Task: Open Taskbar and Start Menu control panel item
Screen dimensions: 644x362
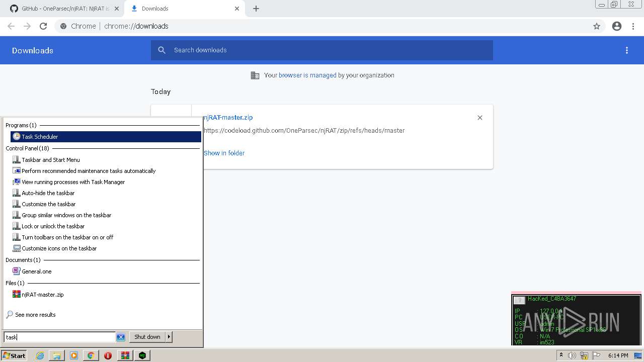Action: pos(50,160)
